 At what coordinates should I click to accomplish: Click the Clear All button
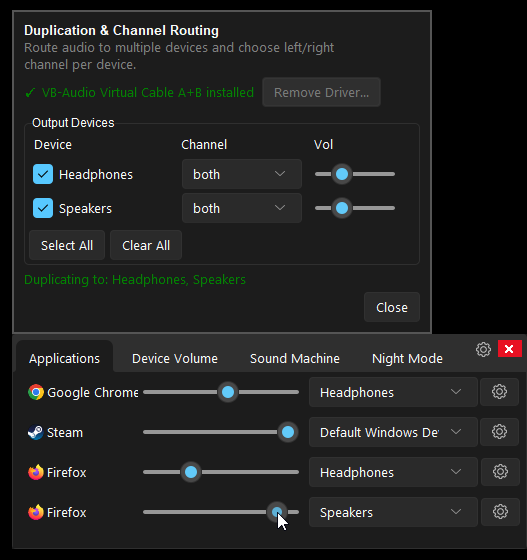(146, 245)
